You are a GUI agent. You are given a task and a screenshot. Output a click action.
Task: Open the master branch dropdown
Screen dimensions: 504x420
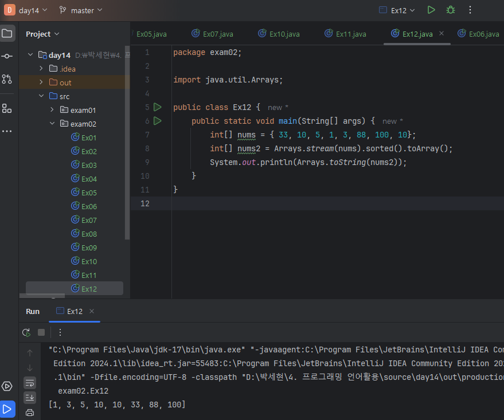81,10
